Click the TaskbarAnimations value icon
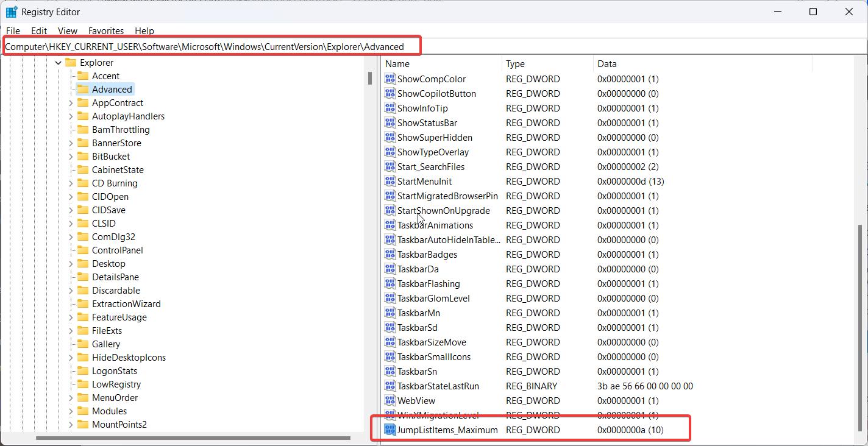This screenshot has width=868, height=446. pos(390,225)
